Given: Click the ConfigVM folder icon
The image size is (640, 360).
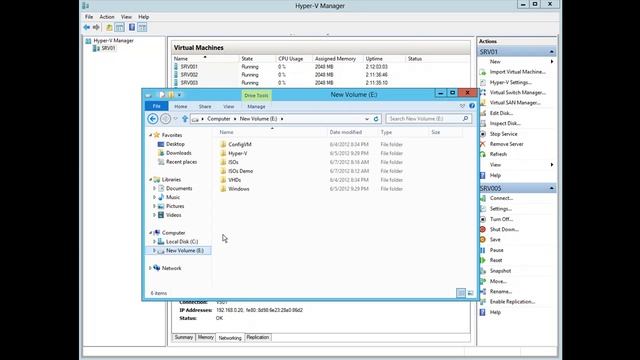Looking at the screenshot, I should pyautogui.click(x=223, y=144).
